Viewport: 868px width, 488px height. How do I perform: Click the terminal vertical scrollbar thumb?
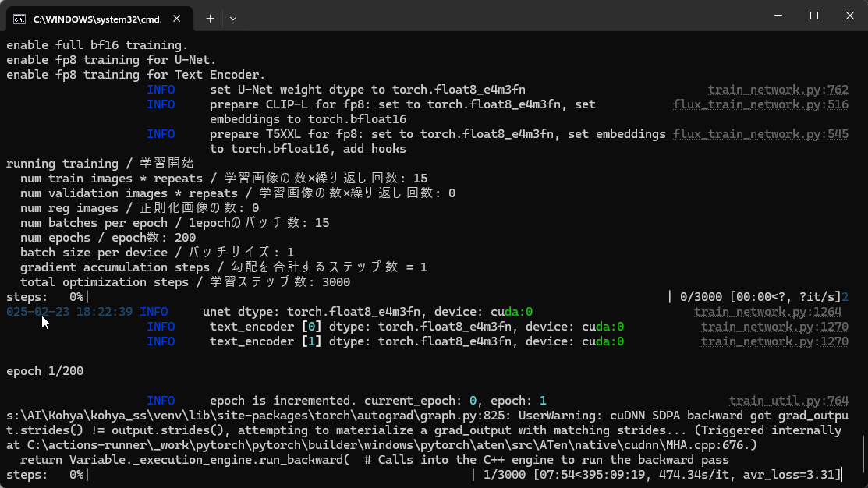(863, 454)
